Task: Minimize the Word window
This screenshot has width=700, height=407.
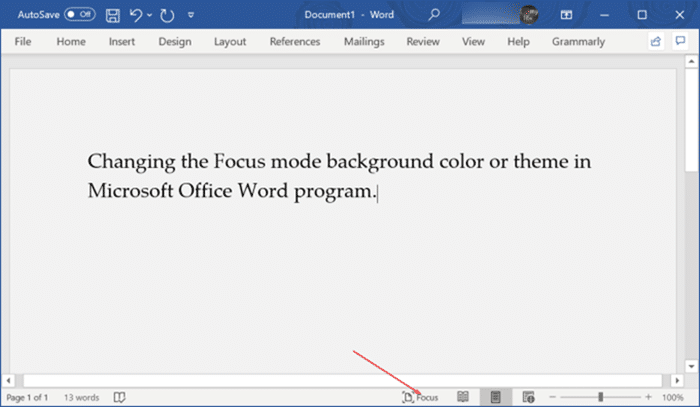Action: pos(604,15)
